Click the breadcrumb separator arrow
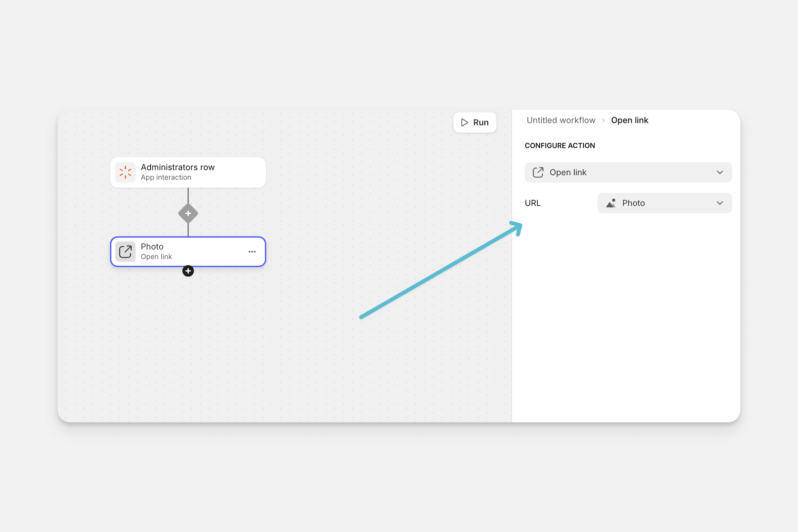The width and height of the screenshot is (798, 532). click(603, 121)
